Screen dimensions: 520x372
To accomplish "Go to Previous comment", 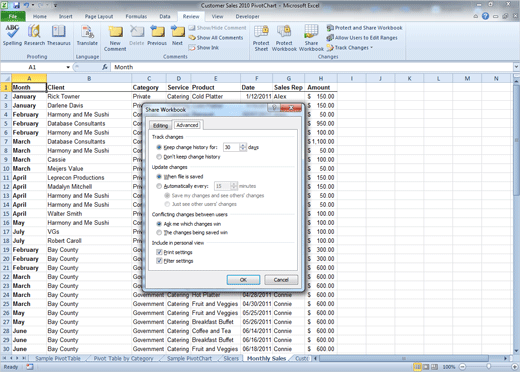I will pos(157,35).
